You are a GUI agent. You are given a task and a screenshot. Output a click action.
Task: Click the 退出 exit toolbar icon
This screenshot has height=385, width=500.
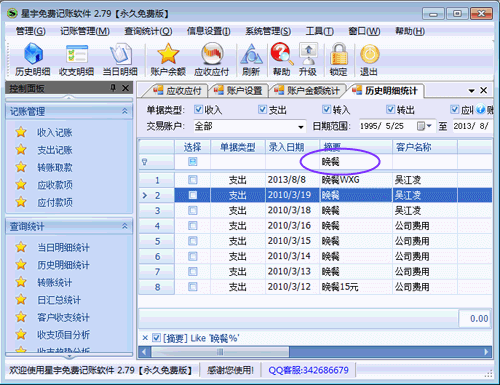[x=369, y=59]
